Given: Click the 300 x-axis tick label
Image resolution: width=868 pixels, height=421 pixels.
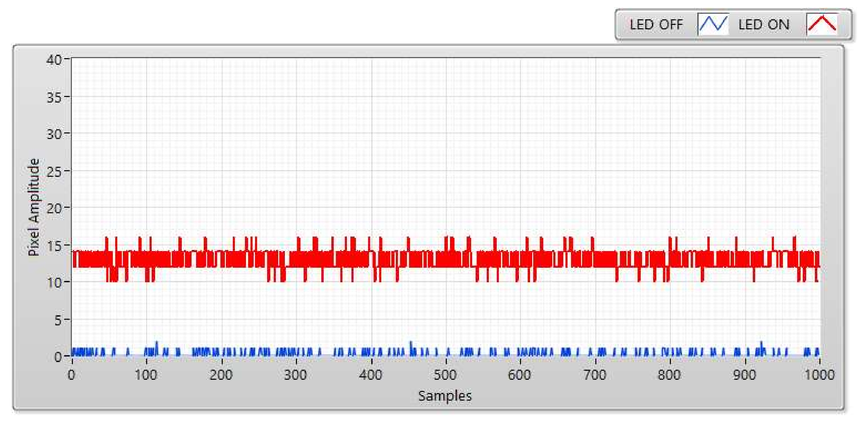Looking at the screenshot, I should 295,375.
